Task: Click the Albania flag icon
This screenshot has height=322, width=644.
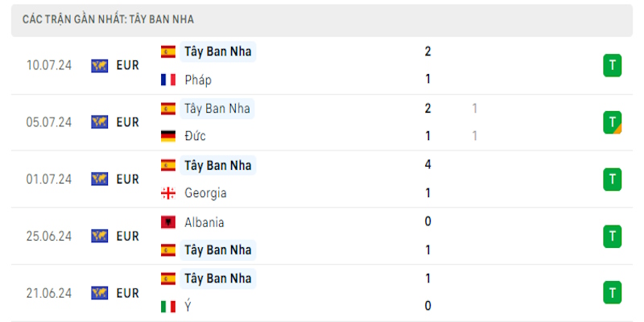Action: [x=168, y=222]
